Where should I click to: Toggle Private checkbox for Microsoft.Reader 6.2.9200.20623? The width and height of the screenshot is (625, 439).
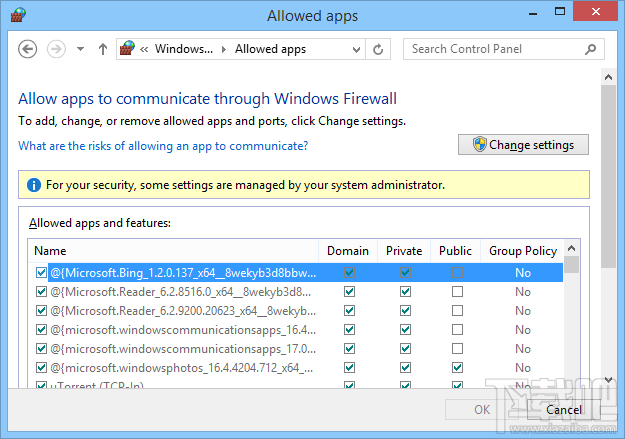tap(405, 311)
